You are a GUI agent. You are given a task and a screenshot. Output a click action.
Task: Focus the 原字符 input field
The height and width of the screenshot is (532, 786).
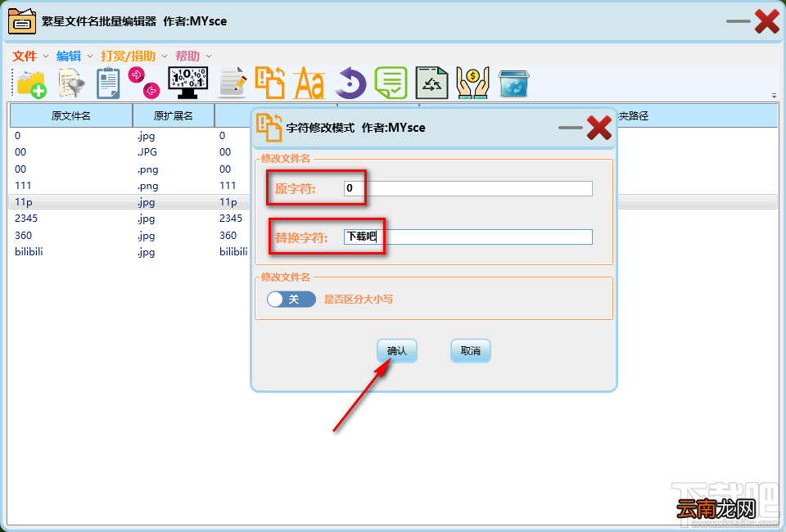(468, 188)
